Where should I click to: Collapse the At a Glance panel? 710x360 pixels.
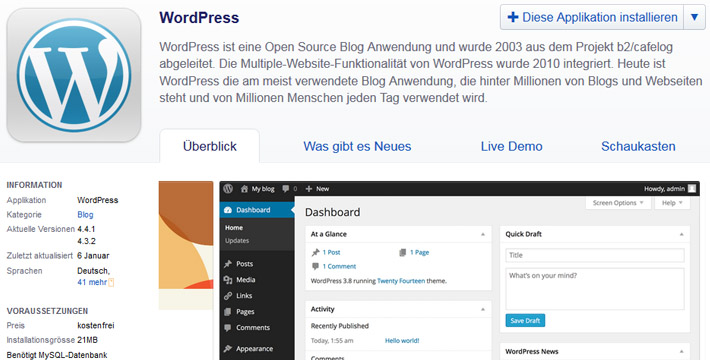pos(483,234)
